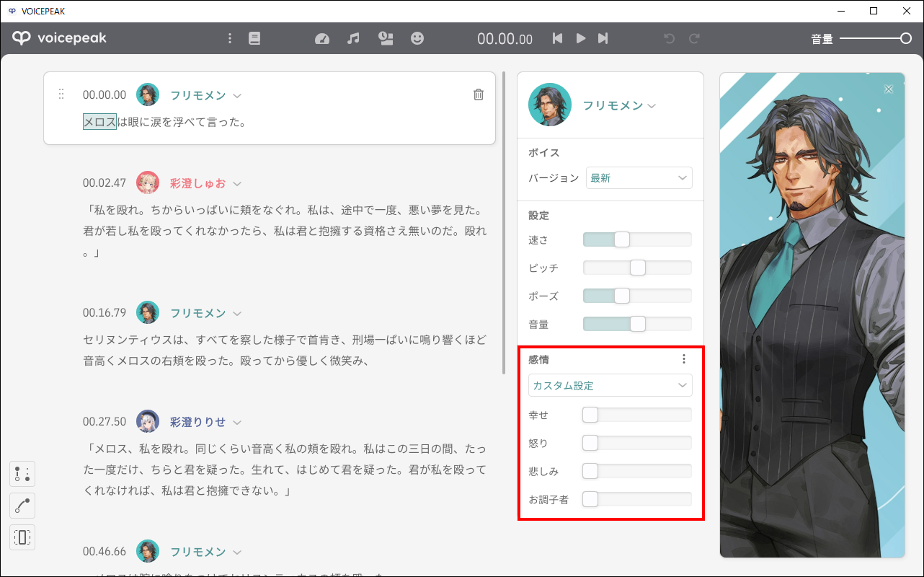This screenshot has width=924, height=577.
Task: Click the 彩澄りせ narrator name
Action: (197, 421)
